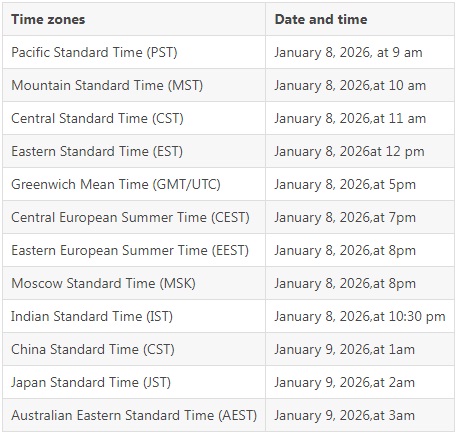The height and width of the screenshot is (434, 457).
Task: Select the 'January 9, 2026,at 3am' cell
Action: coord(360,415)
